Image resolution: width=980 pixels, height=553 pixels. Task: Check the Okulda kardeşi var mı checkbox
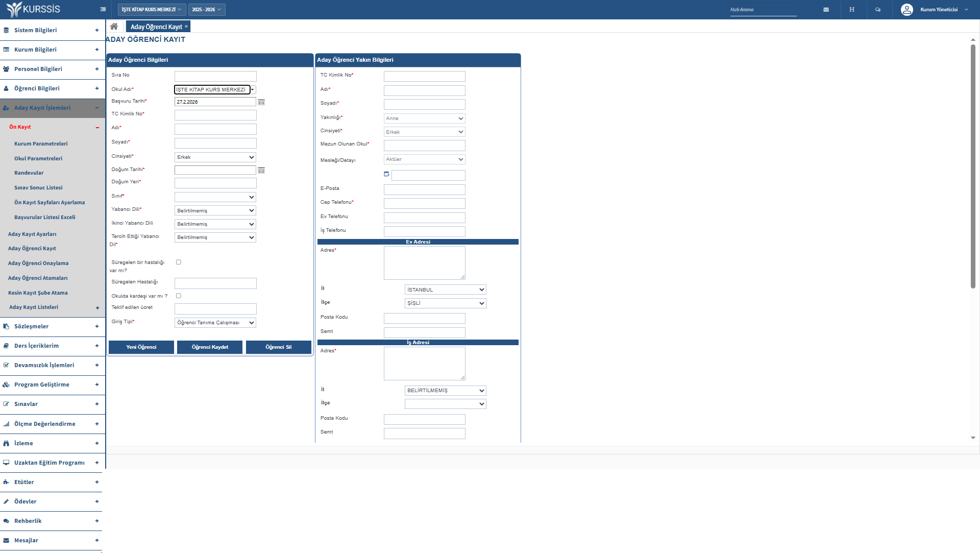[179, 296]
